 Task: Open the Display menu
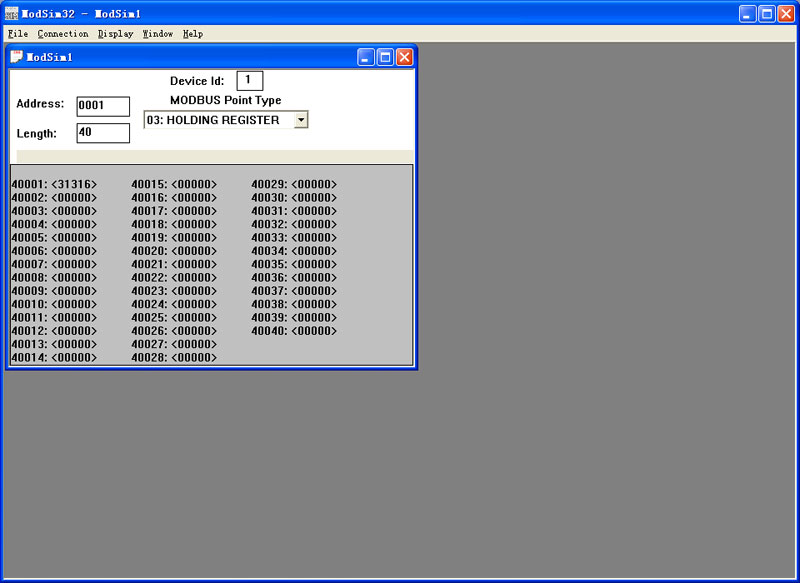click(x=115, y=34)
